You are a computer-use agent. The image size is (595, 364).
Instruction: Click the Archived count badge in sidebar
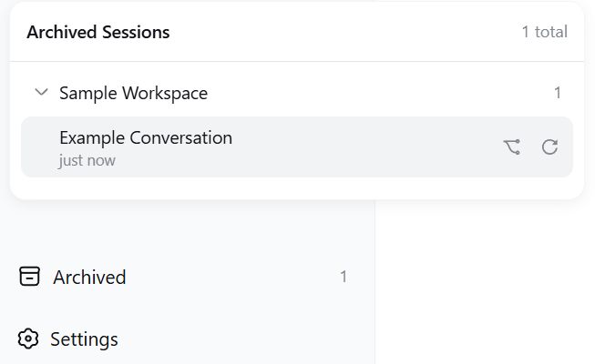344,277
